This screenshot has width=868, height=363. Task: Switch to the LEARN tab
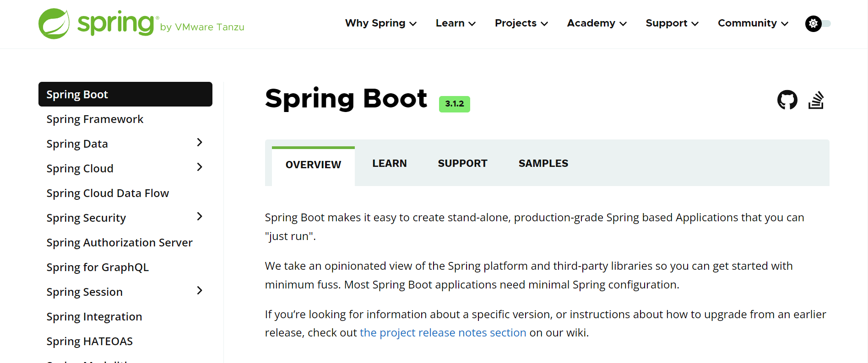tap(389, 164)
